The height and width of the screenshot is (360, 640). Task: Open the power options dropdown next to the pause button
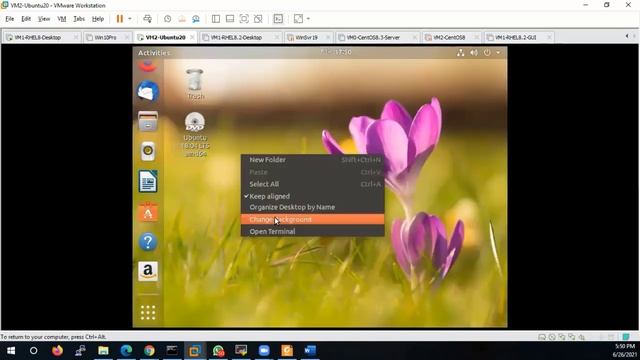(x=130, y=19)
